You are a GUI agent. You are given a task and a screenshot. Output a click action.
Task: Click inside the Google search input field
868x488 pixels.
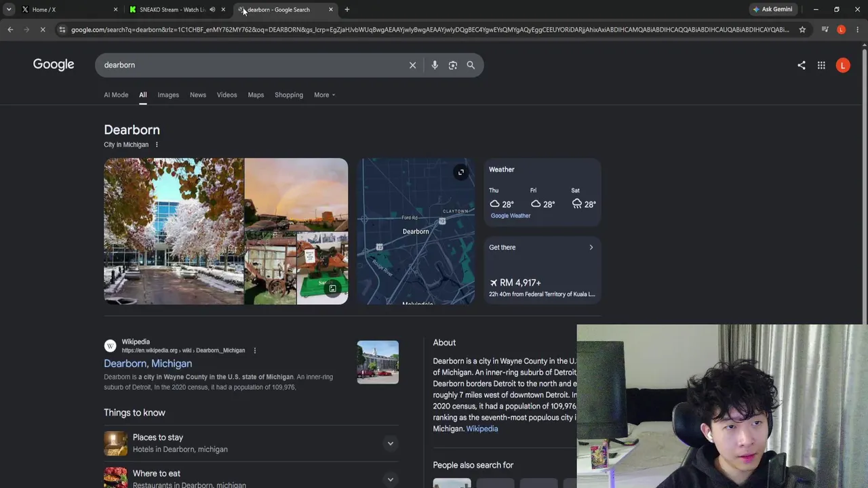[x=251, y=65]
